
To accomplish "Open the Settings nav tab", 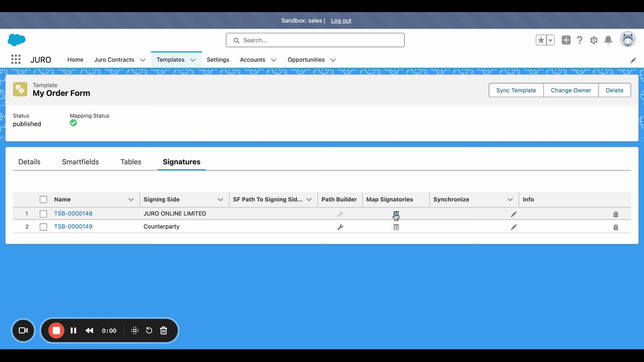I will pos(218,59).
